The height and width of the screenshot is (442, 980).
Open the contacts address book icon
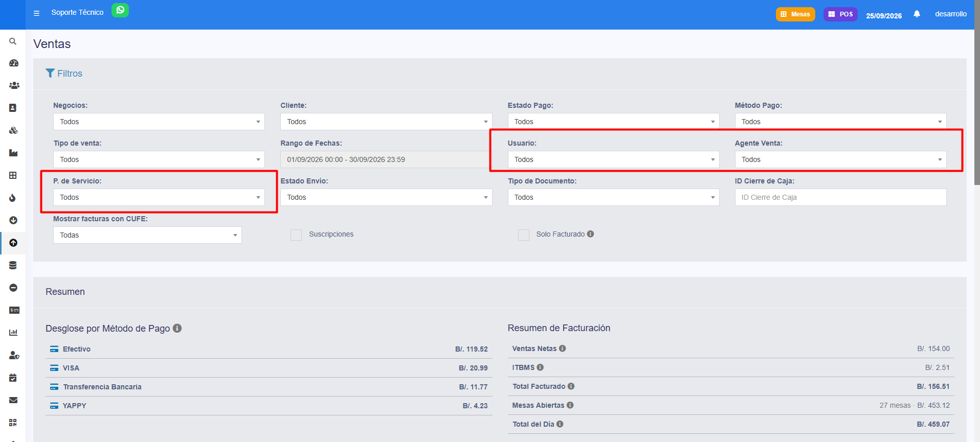tap(13, 108)
